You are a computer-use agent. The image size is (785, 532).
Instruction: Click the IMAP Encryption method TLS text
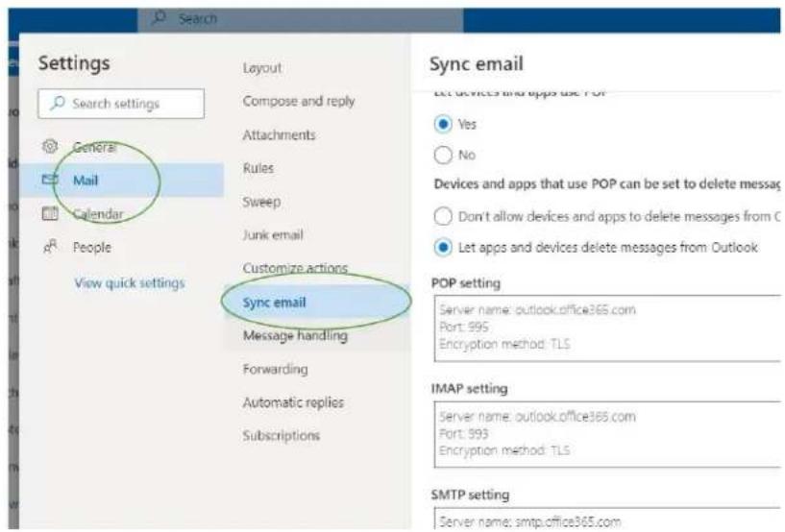click(504, 450)
